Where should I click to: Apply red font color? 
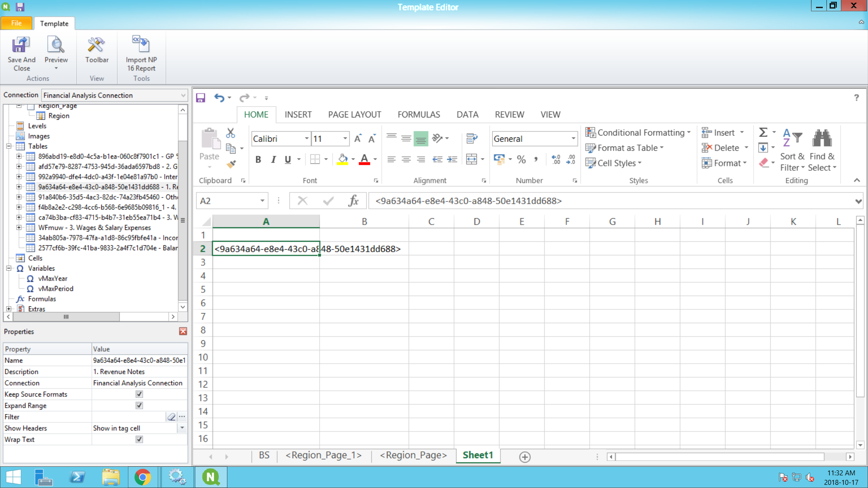coord(364,160)
